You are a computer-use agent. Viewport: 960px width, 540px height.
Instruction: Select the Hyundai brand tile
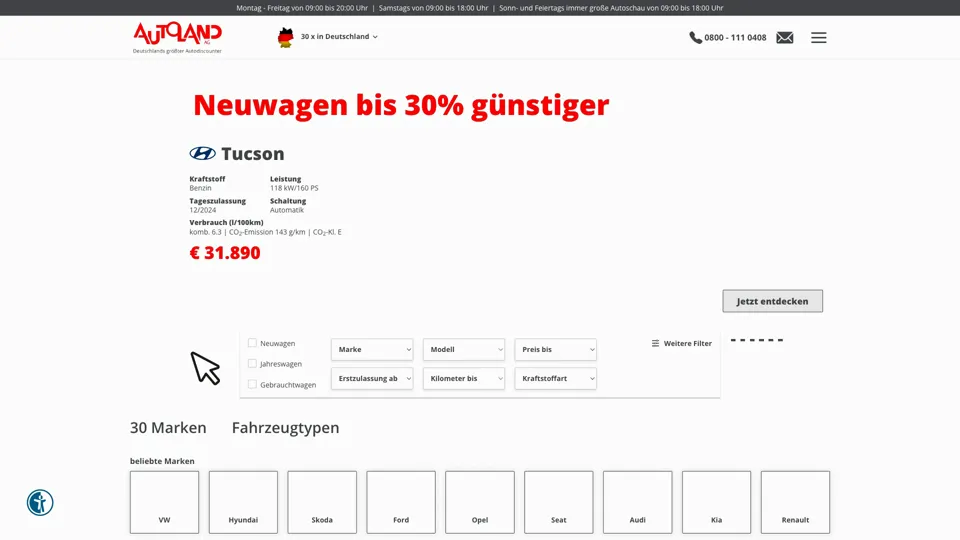pos(243,502)
